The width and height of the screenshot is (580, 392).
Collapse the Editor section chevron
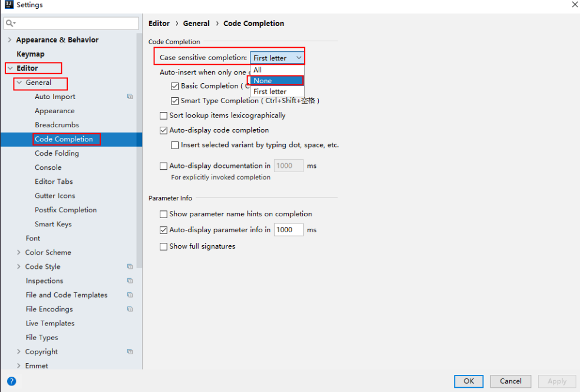[x=10, y=68]
